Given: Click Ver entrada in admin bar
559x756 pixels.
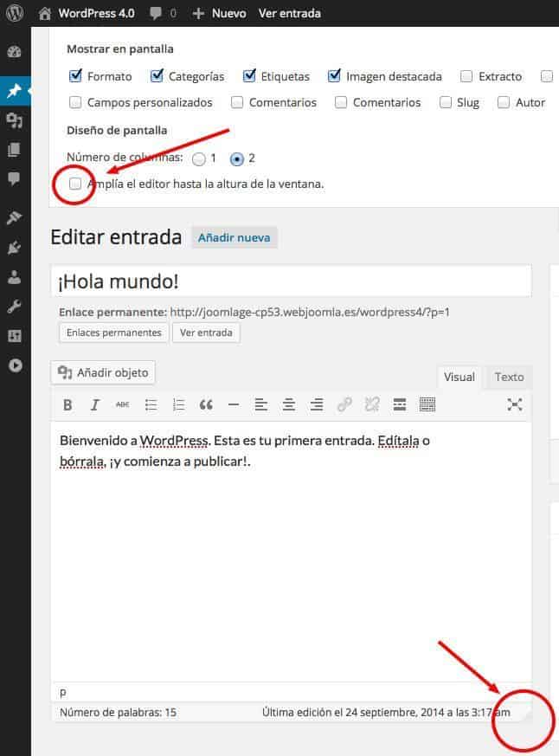Looking at the screenshot, I should [290, 13].
